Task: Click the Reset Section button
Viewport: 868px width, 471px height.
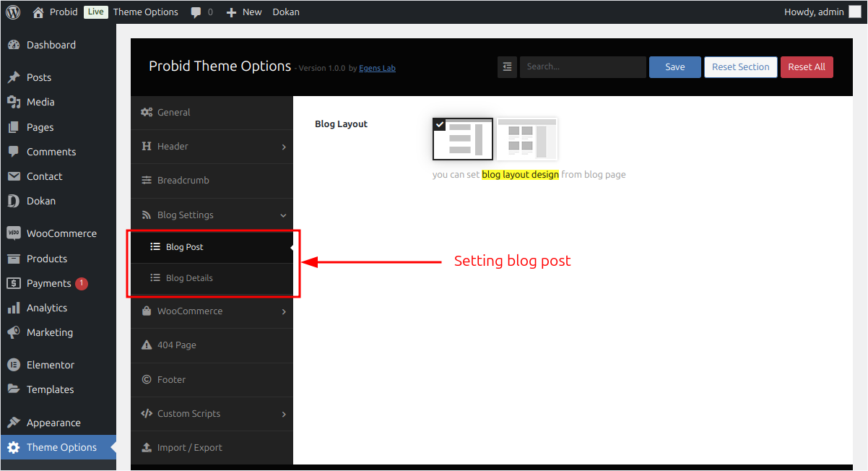Action: pos(741,66)
